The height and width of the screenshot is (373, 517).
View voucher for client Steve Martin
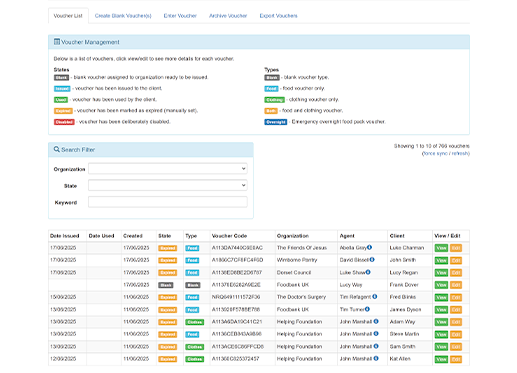tap(441, 334)
